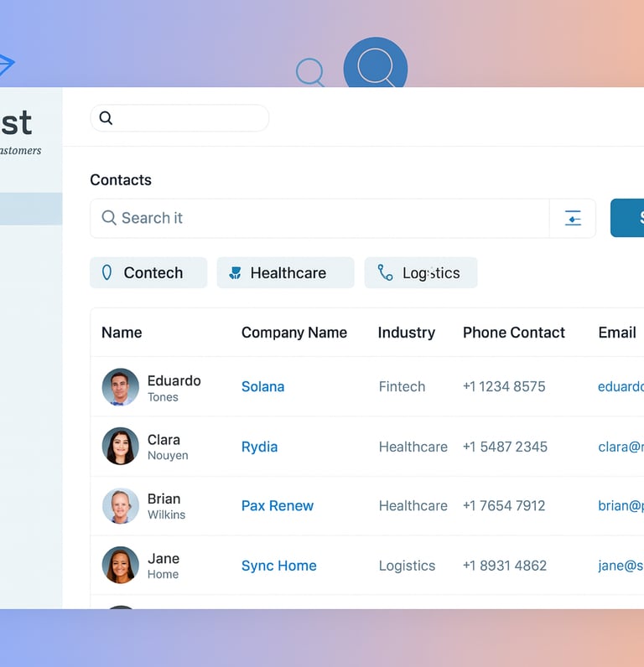Click phone number +1 1234 8575
The height and width of the screenshot is (667, 644).
(x=504, y=386)
